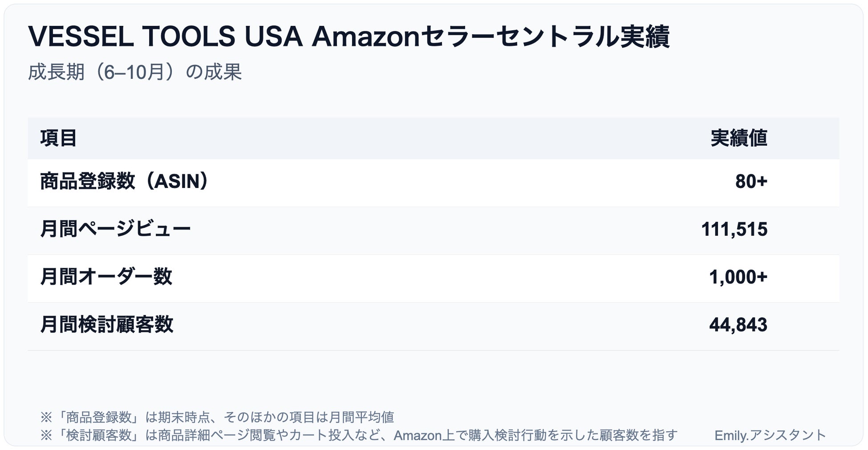The width and height of the screenshot is (868, 450).
Task: Click "セラーセントラル実績" in the heading
Action: coord(544,36)
